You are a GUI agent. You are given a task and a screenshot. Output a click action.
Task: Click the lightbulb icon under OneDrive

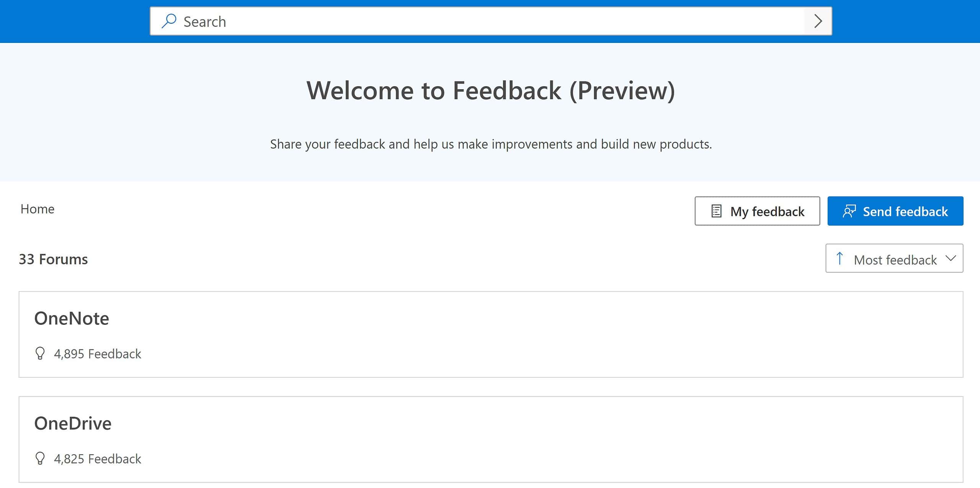click(x=40, y=458)
